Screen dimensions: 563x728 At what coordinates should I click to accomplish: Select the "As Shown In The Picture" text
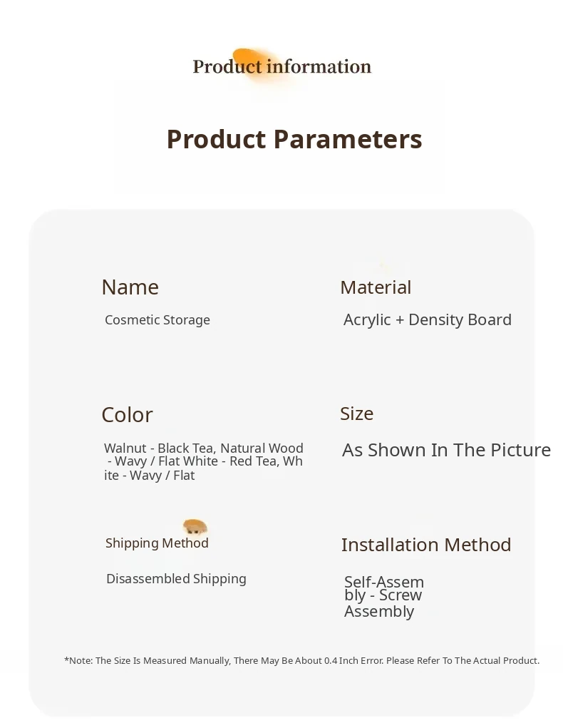pyautogui.click(x=446, y=450)
